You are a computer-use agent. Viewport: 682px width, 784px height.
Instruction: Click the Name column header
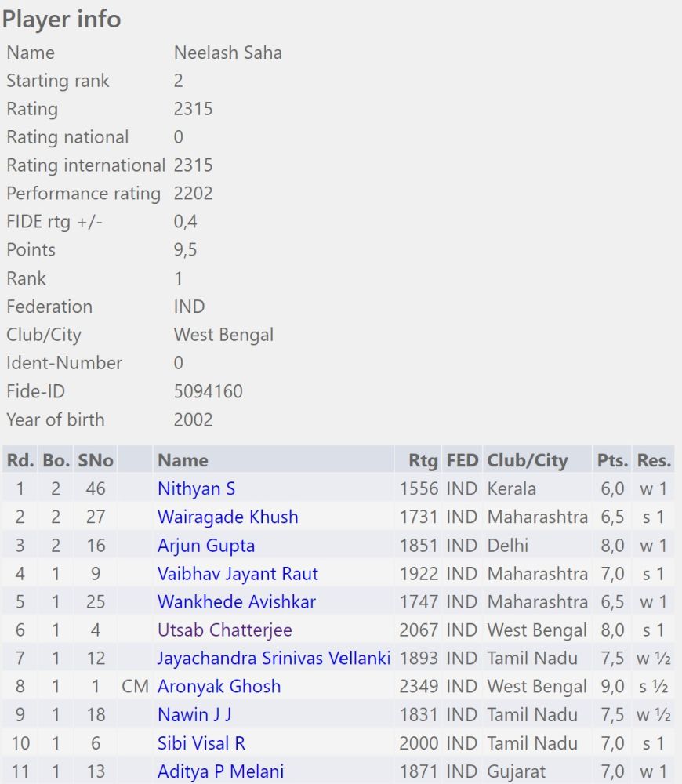(183, 460)
